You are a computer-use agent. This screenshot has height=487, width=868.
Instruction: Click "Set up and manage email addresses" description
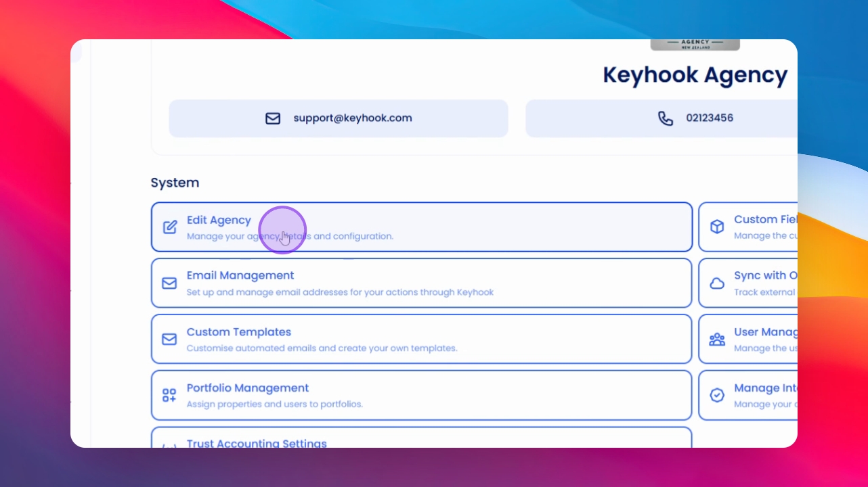(340, 292)
